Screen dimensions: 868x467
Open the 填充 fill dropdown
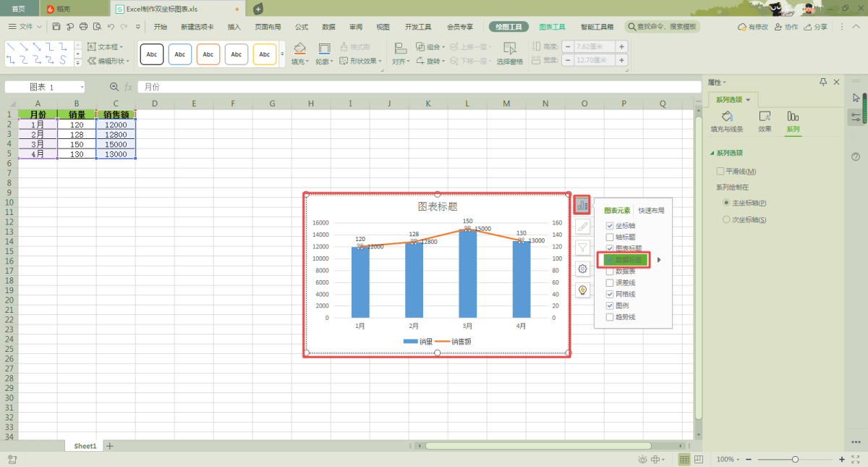[300, 62]
